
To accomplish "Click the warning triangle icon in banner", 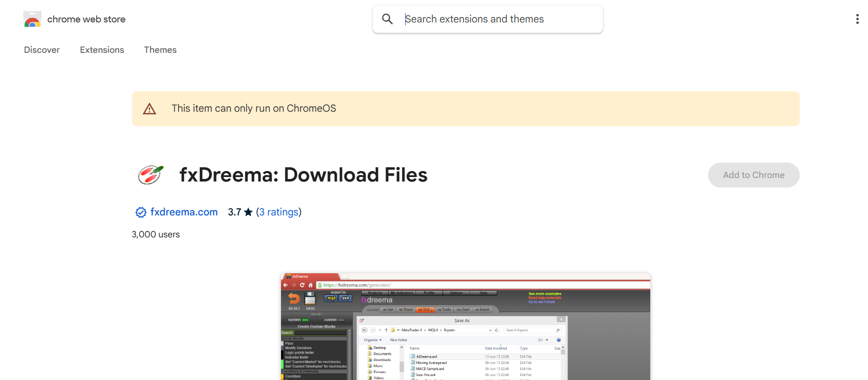I will point(149,109).
